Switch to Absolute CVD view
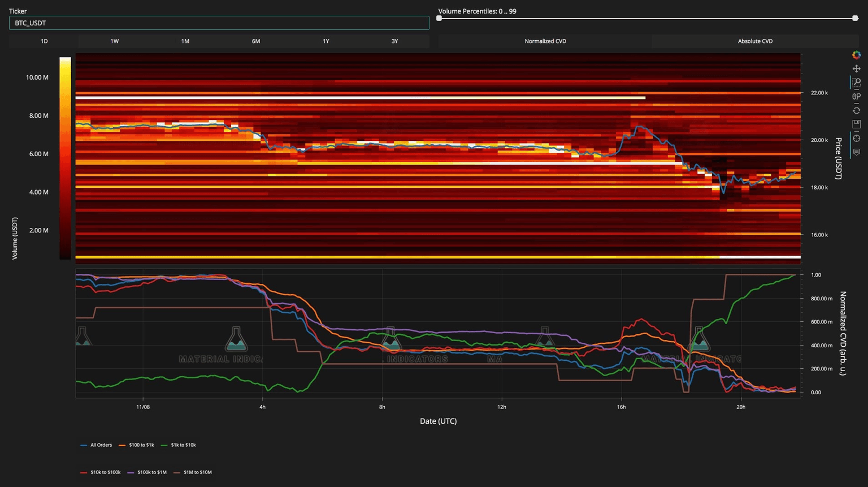868x487 pixels. (x=755, y=41)
